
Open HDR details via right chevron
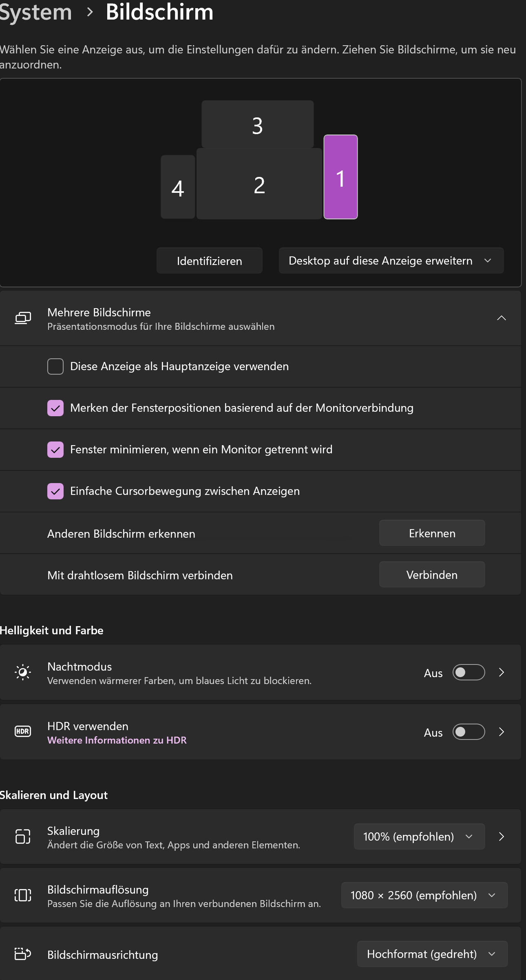[x=502, y=732]
